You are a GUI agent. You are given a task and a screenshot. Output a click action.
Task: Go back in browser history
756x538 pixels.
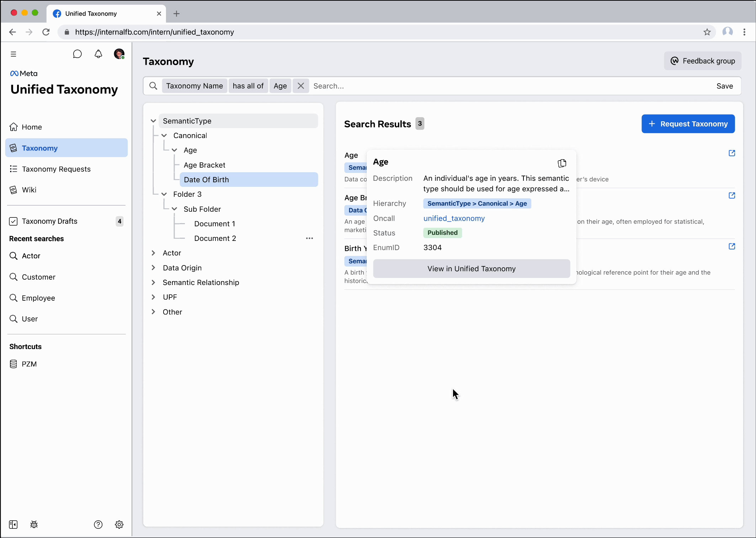pos(12,32)
